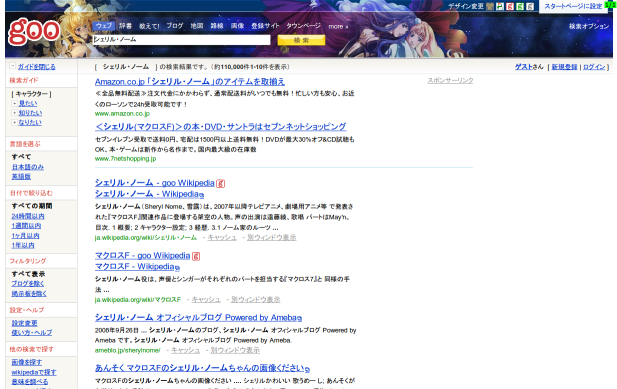Click the 新規登録 sign-up link
This screenshot has width=617, height=389.
[564, 67]
